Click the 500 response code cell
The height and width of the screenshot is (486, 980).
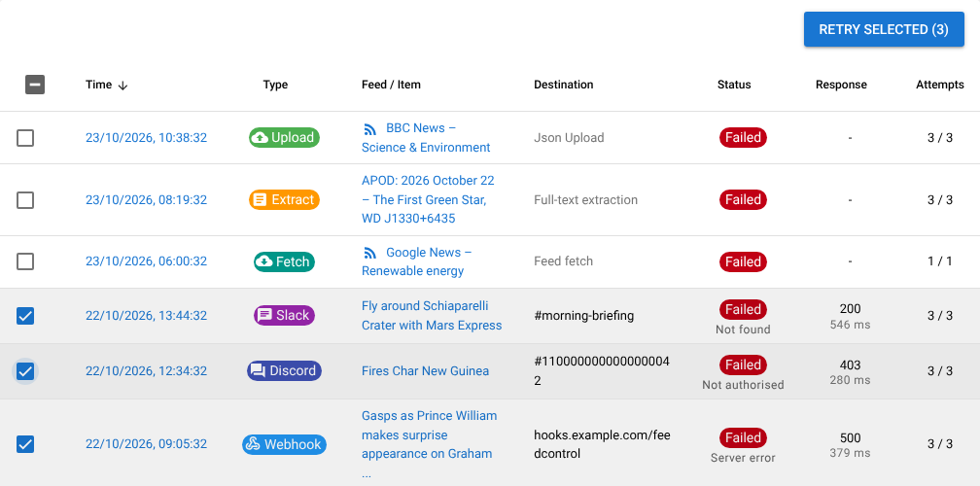850,438
